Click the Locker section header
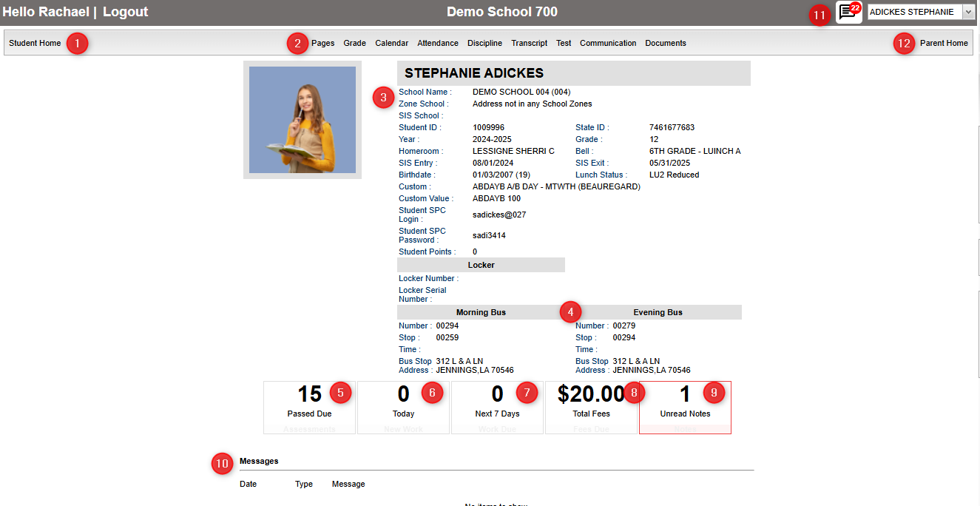 481,265
